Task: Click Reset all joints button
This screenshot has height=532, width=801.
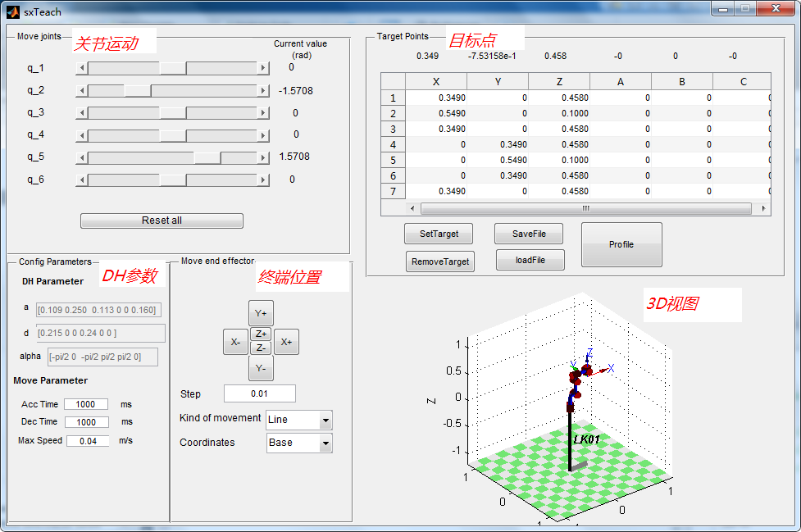Action: [162, 221]
